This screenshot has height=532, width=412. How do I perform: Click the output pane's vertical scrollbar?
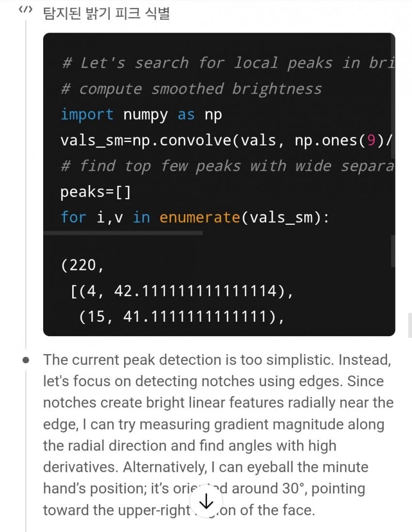393,251
